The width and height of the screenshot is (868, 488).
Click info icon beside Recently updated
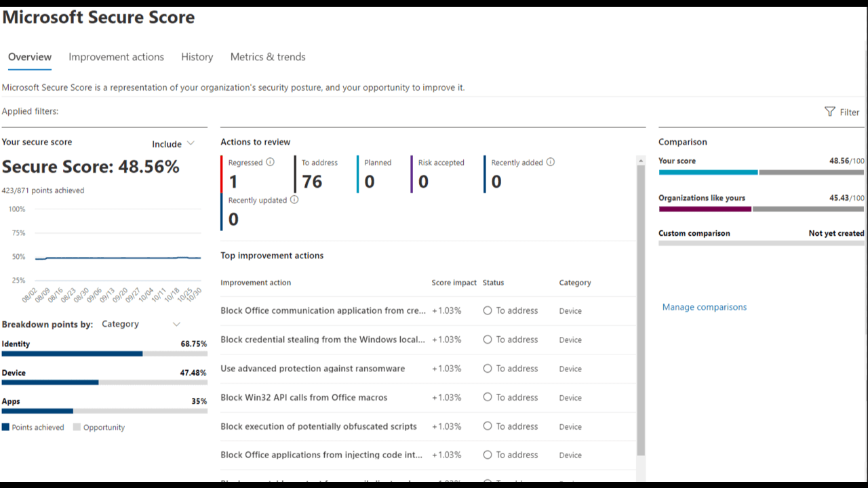pyautogui.click(x=294, y=200)
